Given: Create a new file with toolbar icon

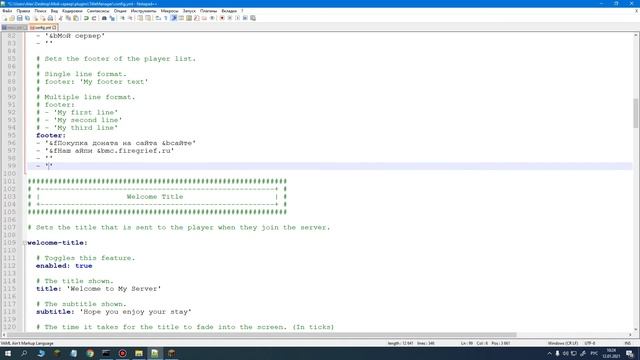Looking at the screenshot, I should pyautogui.click(x=5, y=18).
